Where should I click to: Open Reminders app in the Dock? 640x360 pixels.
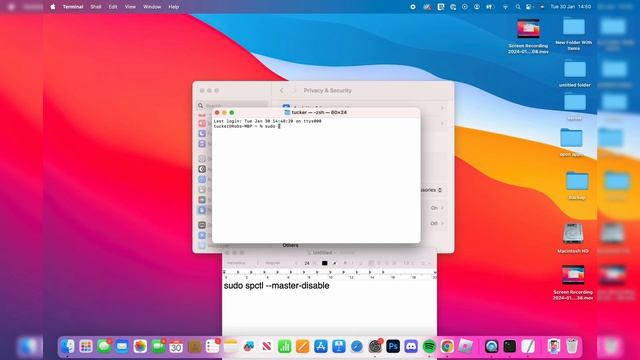212,347
